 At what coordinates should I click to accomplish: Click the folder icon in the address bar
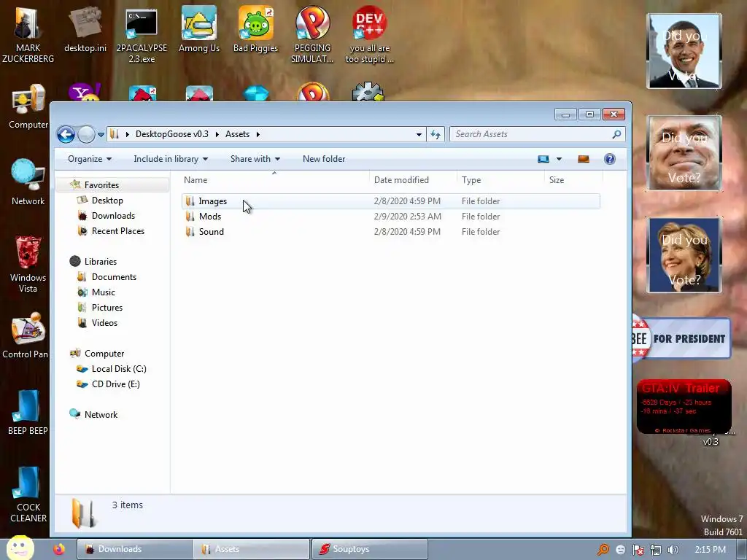115,134
